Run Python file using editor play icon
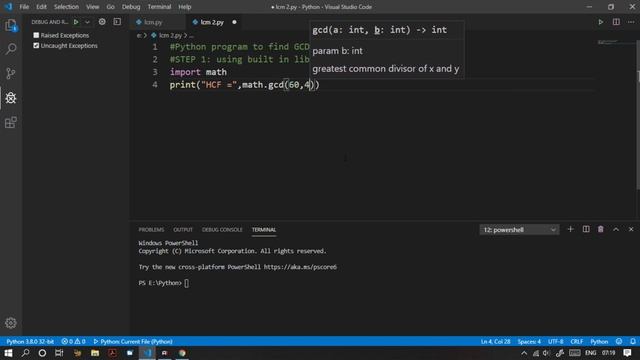Screen dimensions: 640x360 [601, 22]
